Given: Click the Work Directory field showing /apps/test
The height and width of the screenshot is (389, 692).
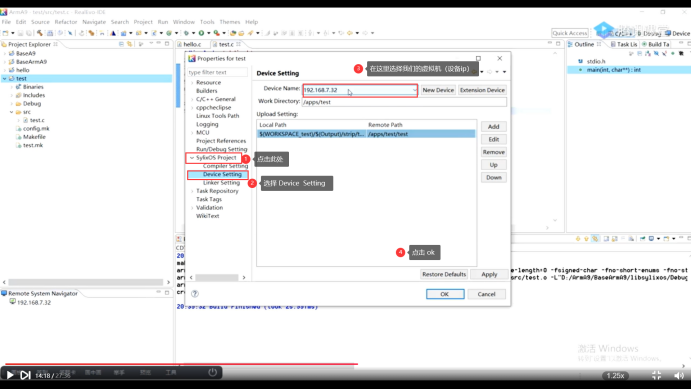Looking at the screenshot, I should (404, 102).
